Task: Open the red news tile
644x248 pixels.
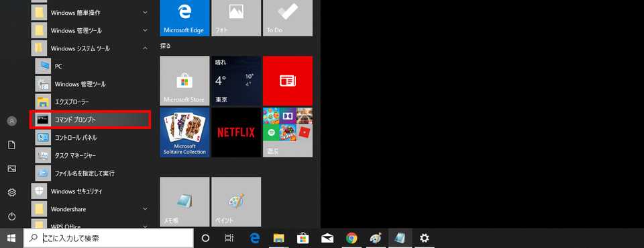Action: [x=288, y=81]
